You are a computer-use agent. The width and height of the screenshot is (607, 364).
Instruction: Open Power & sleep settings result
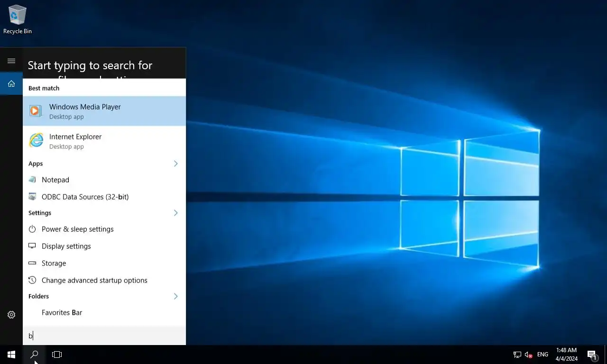coord(104,229)
